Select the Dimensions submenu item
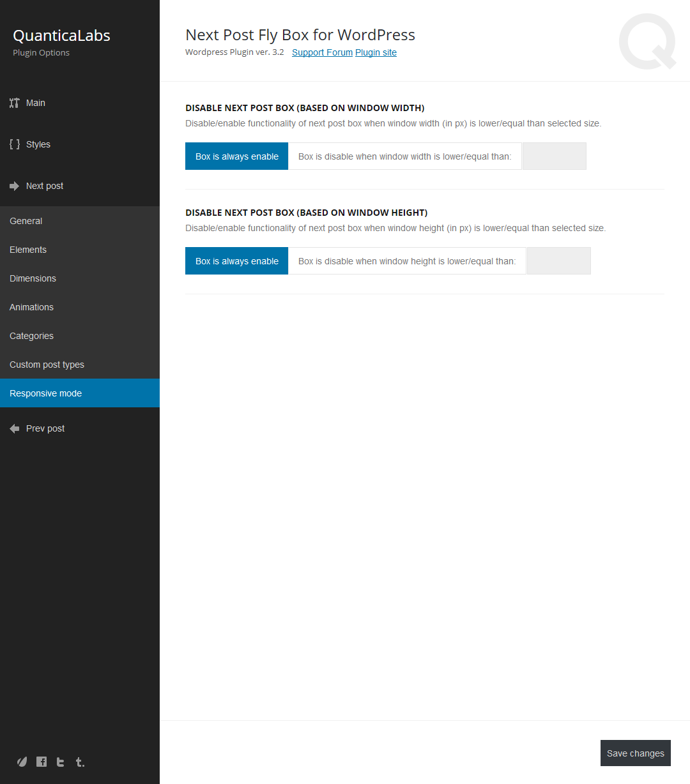690x784 pixels. [x=80, y=278]
